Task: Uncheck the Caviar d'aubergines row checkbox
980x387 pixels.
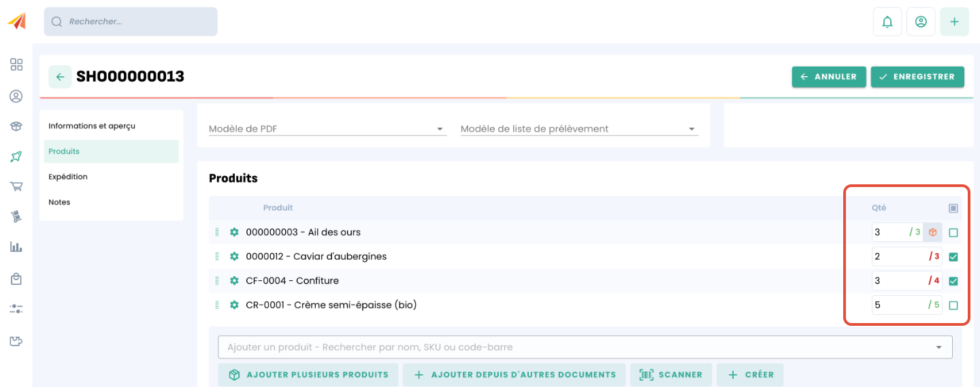Action: pyautogui.click(x=953, y=257)
